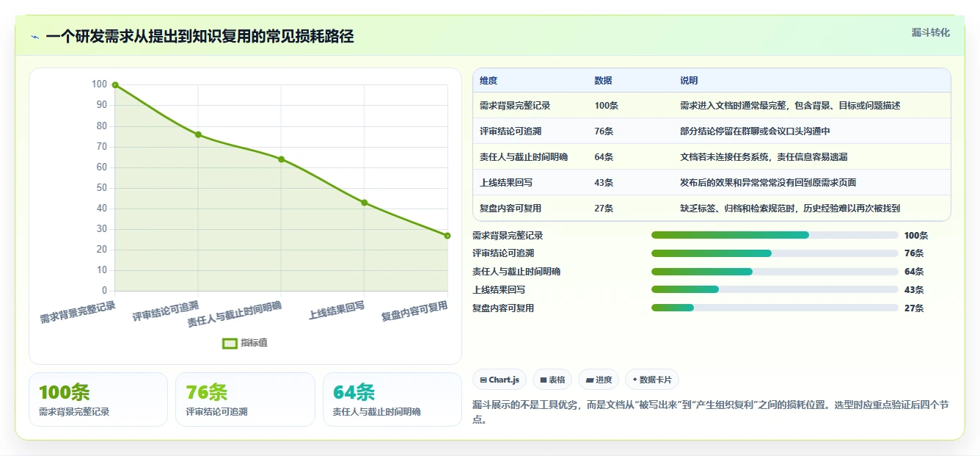Click progress list label 评审结论可追溯
Viewport: 980px width, 456px height.
503,253
